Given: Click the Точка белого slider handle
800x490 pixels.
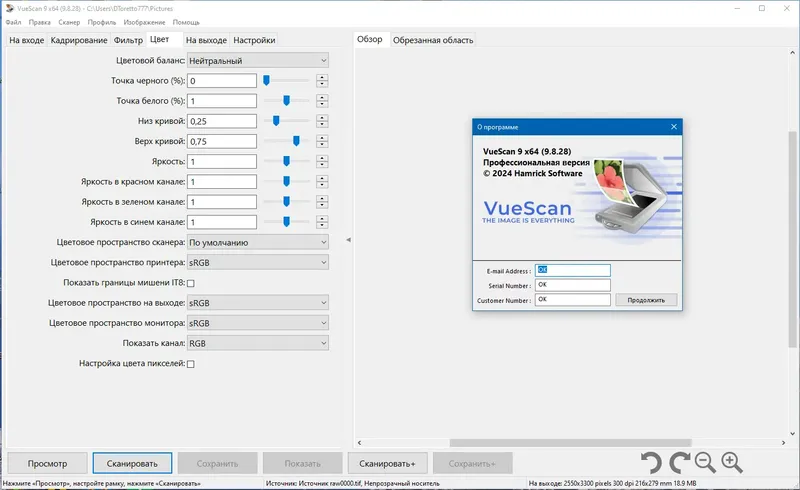Looking at the screenshot, I should click(287, 101).
